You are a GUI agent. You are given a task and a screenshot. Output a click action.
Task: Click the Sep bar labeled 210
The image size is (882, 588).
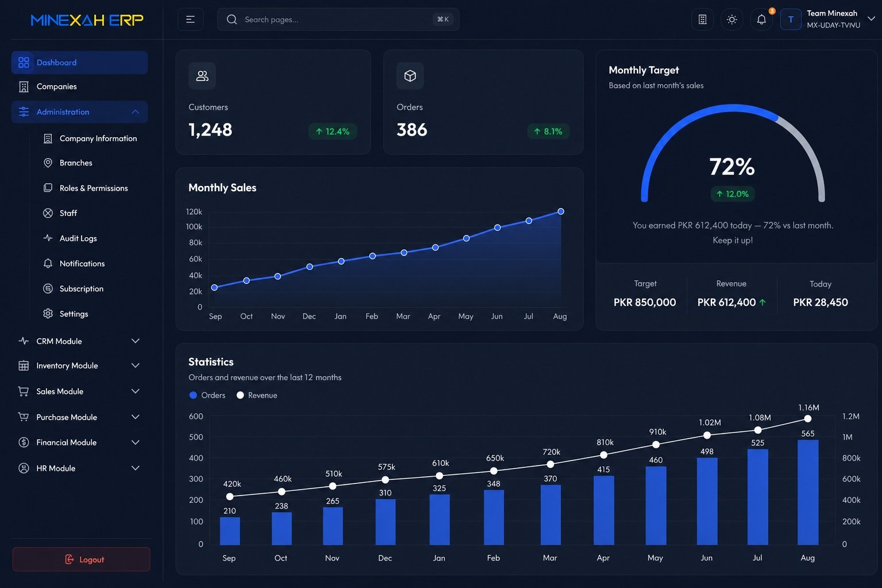click(x=230, y=531)
